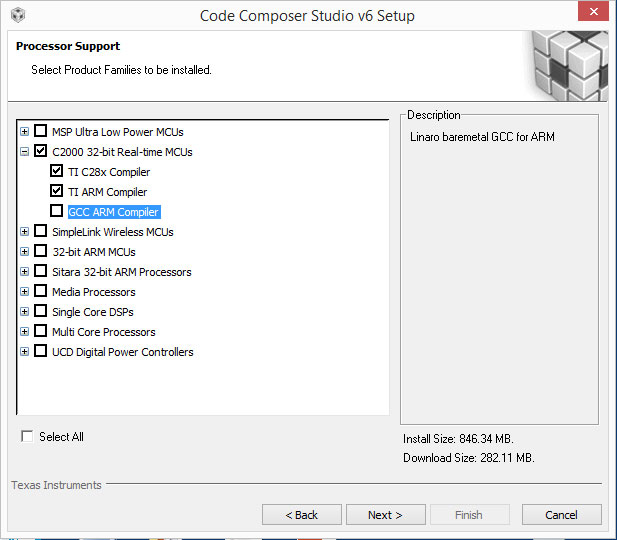Select the Media Processors tree label
617x540 pixels.
click(94, 292)
